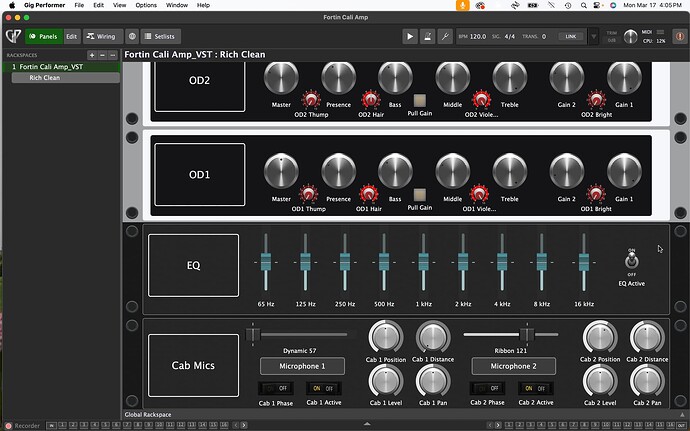Click the red OD1 Viole... knob
Screen dimensions: 690x431
[x=479, y=194]
